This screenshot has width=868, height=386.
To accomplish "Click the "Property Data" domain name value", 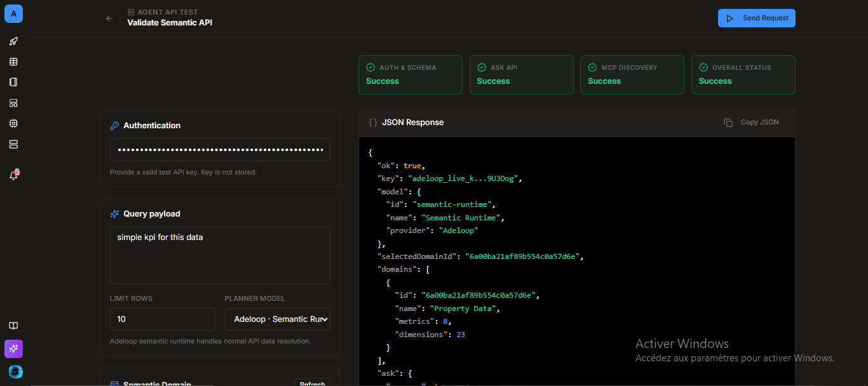I will [x=465, y=309].
